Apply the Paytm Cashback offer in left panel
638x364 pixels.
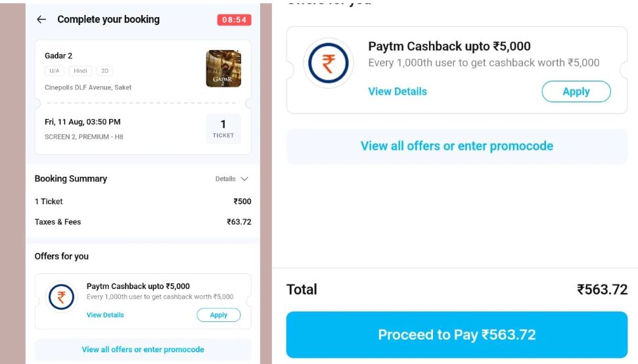click(219, 315)
